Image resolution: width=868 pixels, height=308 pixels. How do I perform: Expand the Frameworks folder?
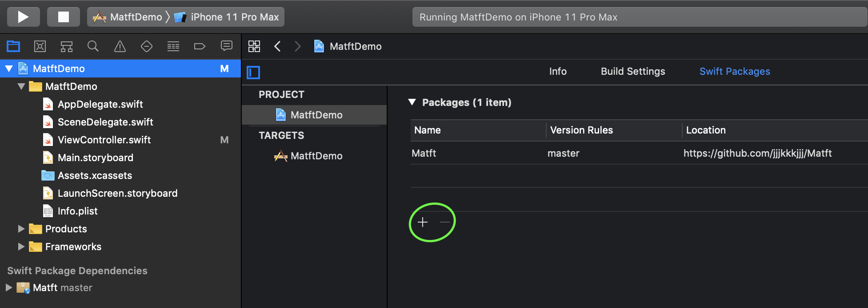pos(21,247)
